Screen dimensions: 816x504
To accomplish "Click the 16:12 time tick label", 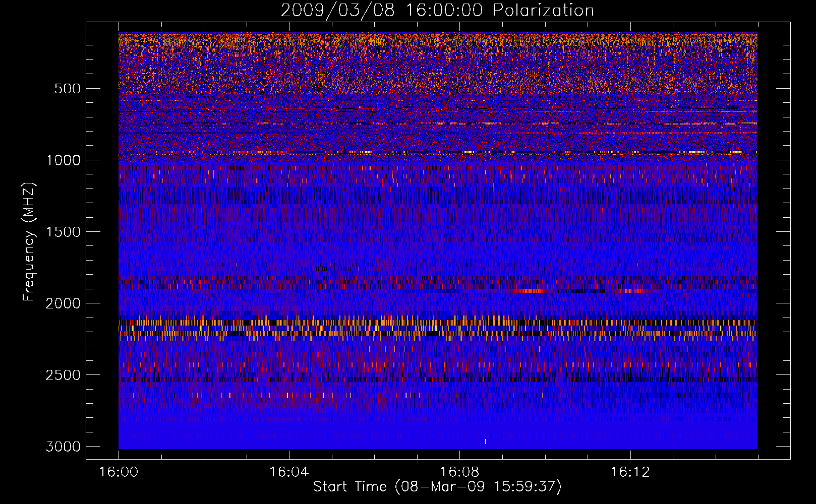I will click(630, 472).
